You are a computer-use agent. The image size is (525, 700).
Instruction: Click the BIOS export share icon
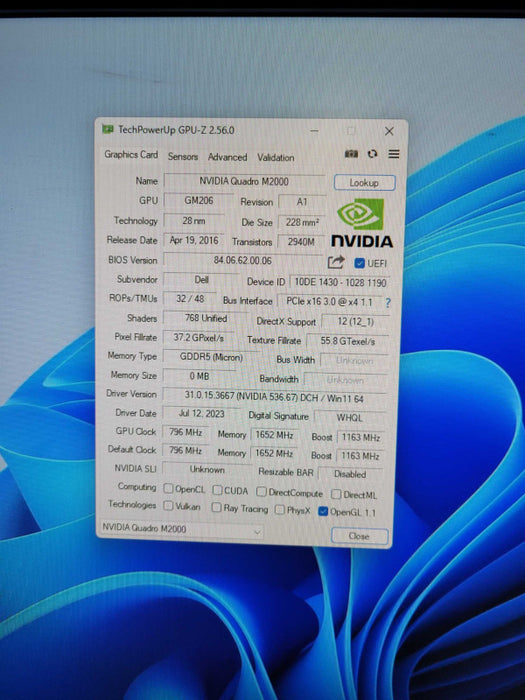point(336,262)
